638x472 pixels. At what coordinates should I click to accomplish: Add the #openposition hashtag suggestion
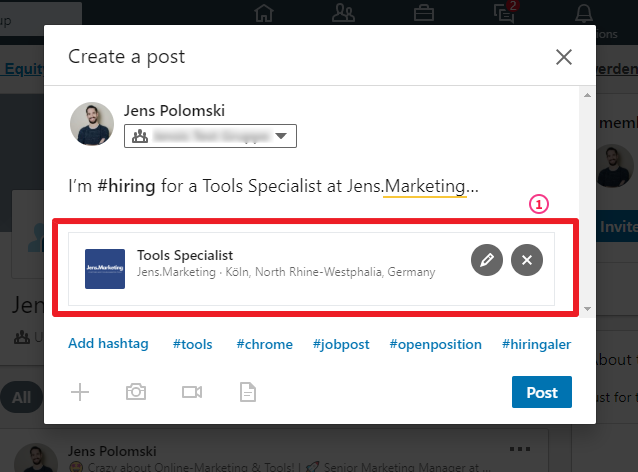click(x=435, y=344)
